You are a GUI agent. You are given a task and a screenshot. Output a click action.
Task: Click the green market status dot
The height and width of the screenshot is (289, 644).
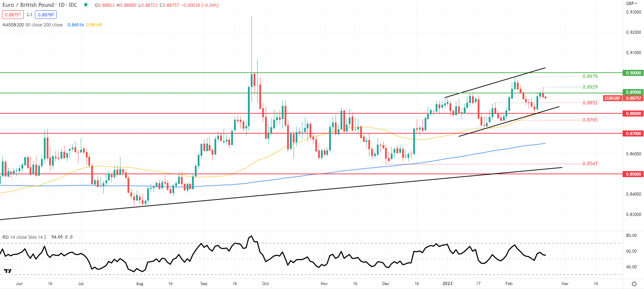85,5
